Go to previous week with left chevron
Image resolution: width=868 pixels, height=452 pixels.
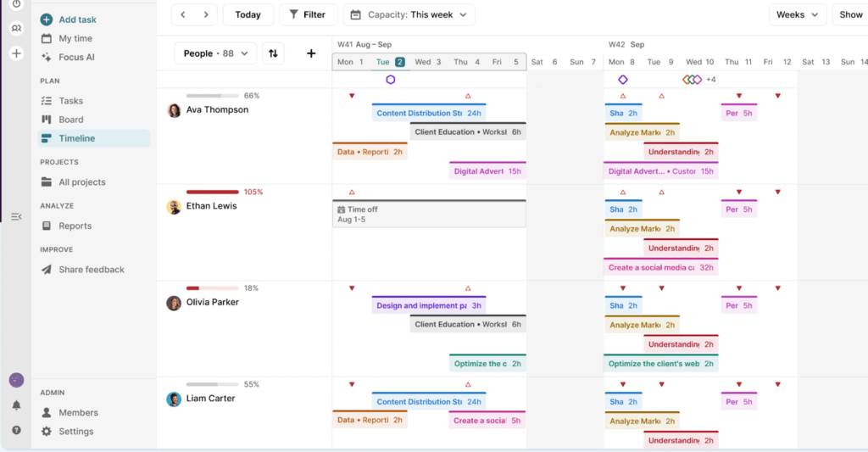coord(183,14)
